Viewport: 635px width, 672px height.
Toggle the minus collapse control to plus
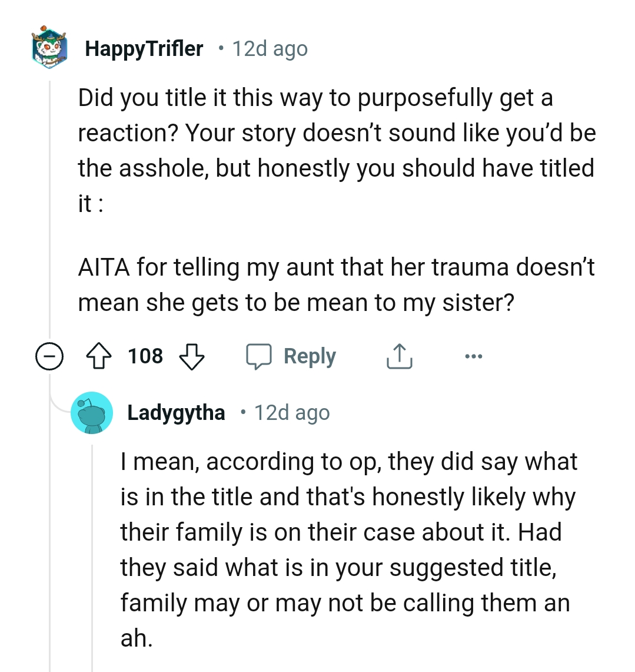[50, 356]
